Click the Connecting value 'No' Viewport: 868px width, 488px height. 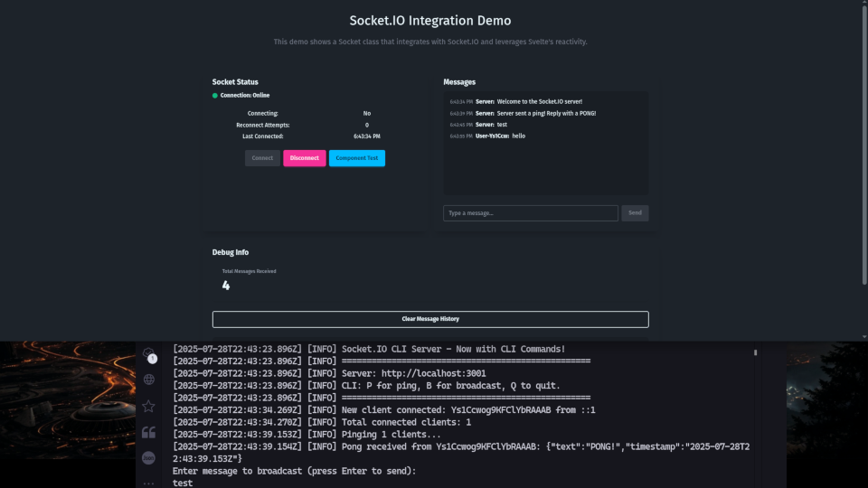(x=367, y=114)
